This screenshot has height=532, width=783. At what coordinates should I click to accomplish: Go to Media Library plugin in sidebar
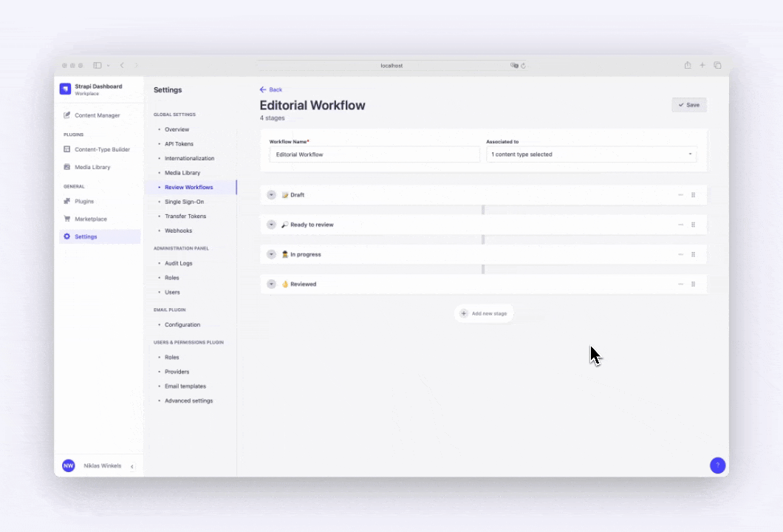92,167
